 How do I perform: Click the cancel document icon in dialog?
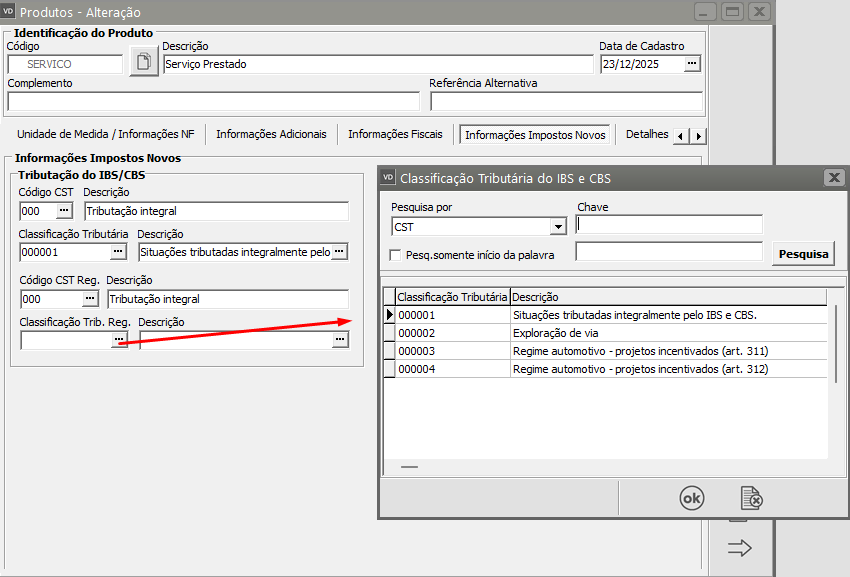tap(751, 497)
